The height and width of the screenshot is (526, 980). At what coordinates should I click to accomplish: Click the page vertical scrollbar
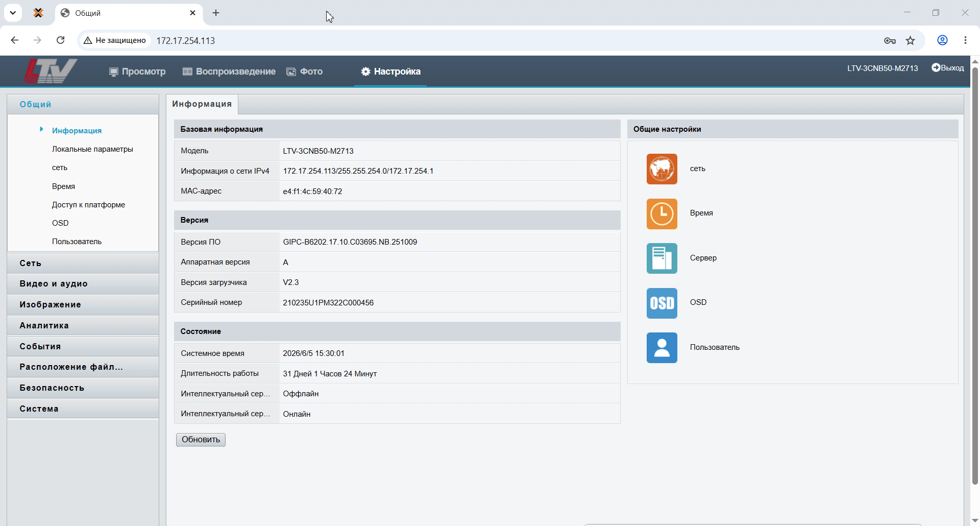tap(975, 276)
